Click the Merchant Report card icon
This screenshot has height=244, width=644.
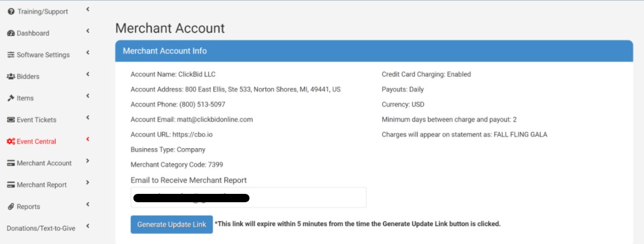[x=11, y=185]
